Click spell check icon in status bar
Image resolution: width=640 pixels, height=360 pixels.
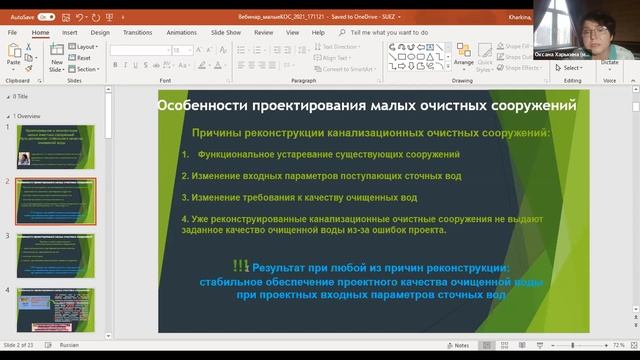(x=48, y=345)
